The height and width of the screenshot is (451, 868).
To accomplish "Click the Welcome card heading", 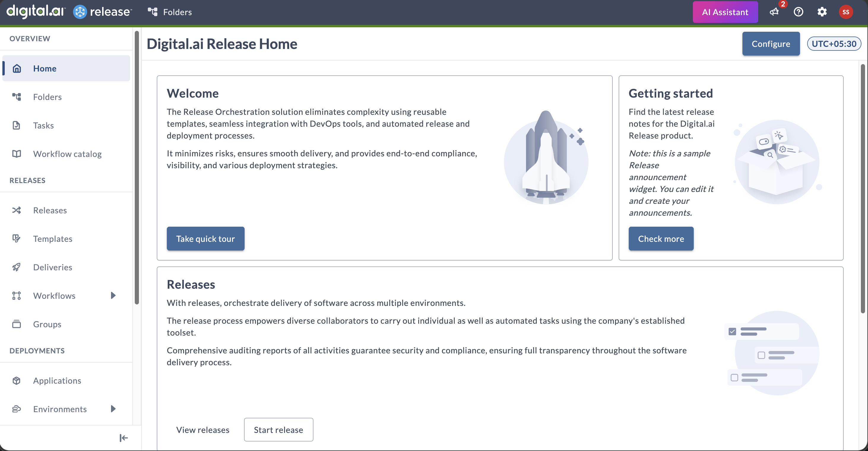I will [193, 93].
